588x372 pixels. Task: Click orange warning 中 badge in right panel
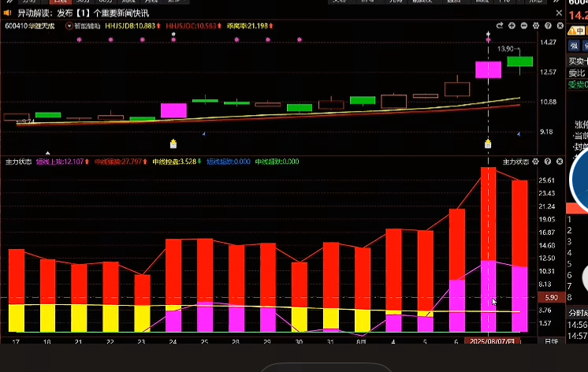click(x=577, y=31)
